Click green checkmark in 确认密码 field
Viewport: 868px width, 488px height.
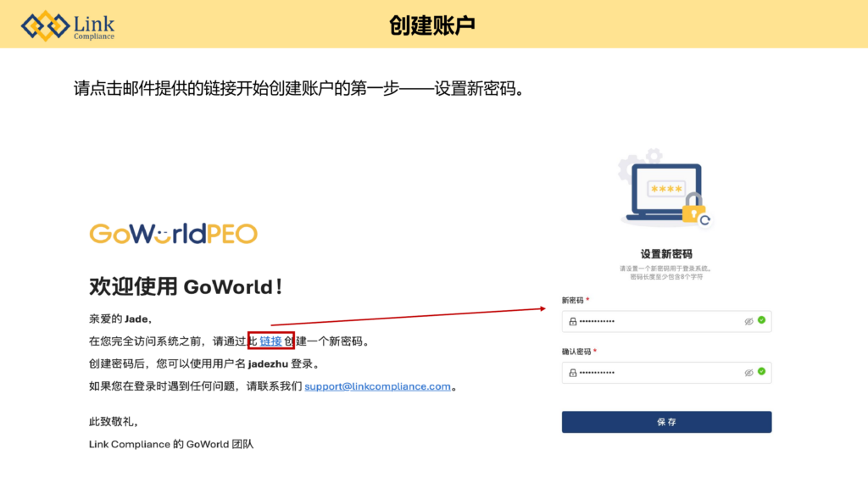click(761, 372)
